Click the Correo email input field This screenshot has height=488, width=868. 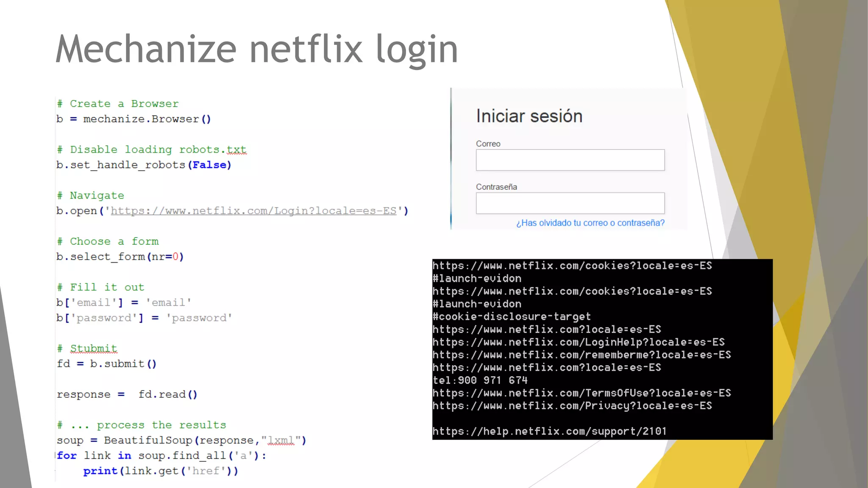point(570,160)
